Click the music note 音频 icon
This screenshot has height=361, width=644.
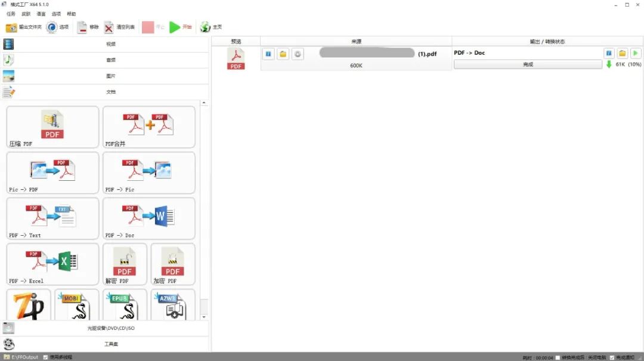click(x=8, y=60)
